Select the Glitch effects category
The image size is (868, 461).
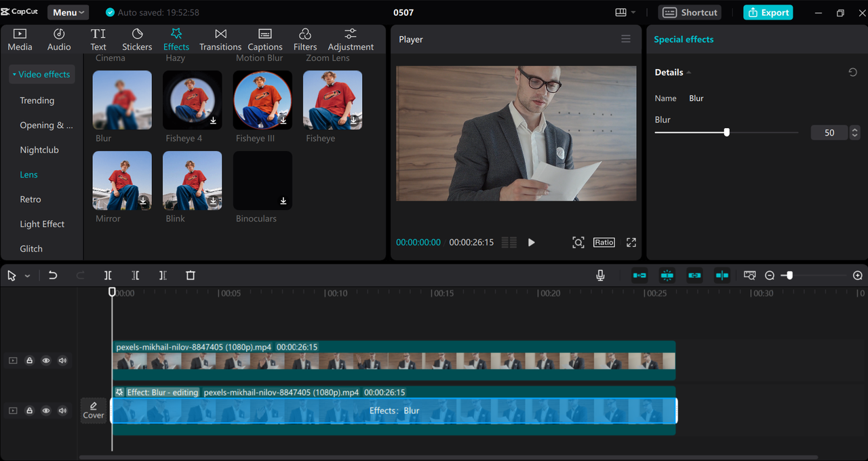pos(31,249)
